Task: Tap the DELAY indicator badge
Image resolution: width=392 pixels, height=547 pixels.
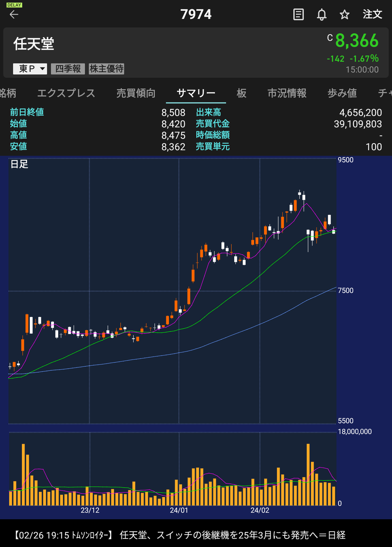Action: [14, 5]
